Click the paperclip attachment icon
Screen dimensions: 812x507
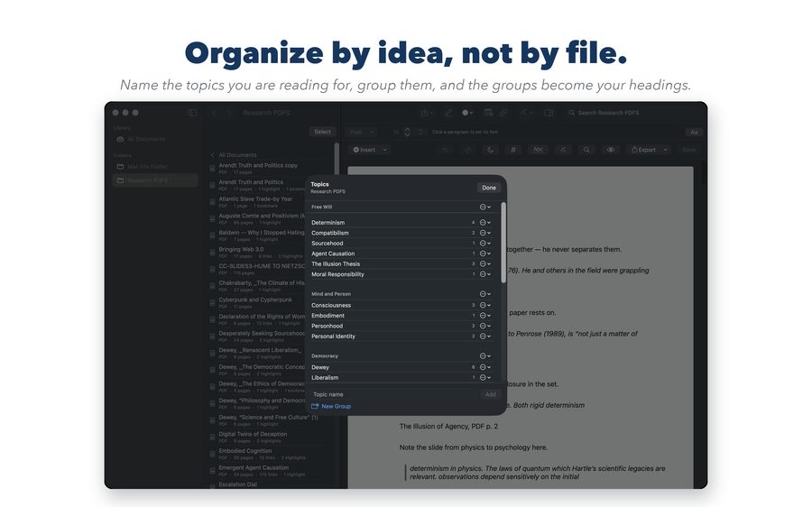(x=503, y=113)
